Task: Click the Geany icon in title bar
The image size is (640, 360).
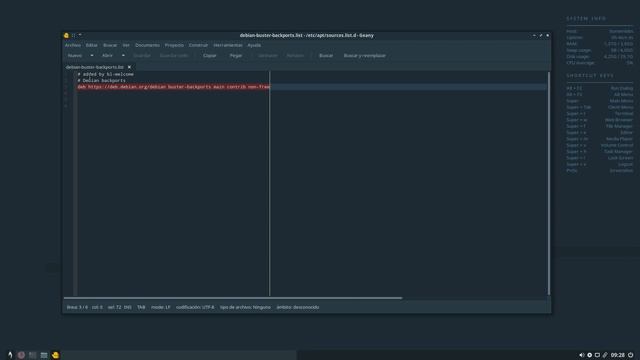Action: [x=67, y=36]
